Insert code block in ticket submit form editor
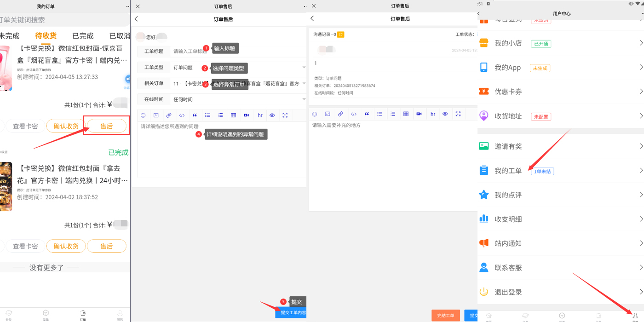This screenshot has width=644, height=322. pos(182,115)
